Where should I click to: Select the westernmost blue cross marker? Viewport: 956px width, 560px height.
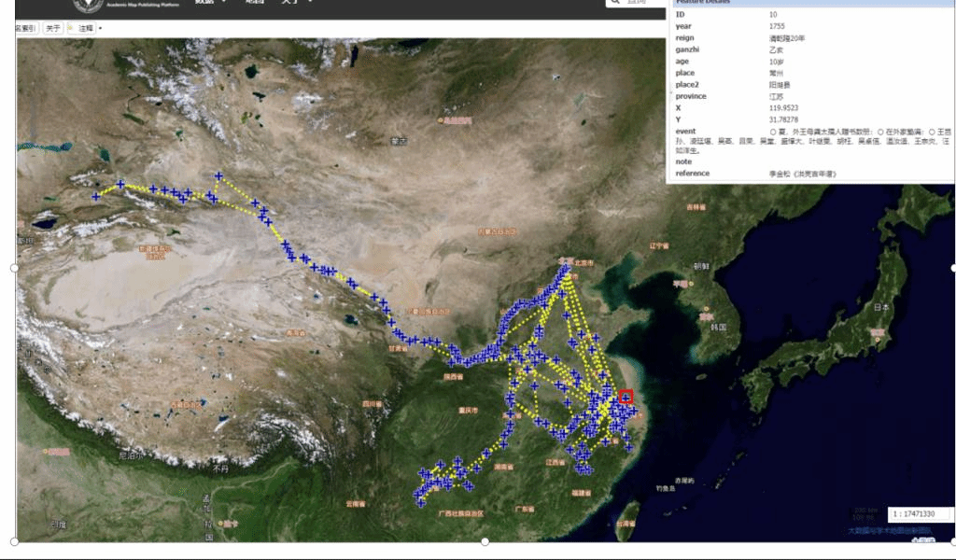pyautogui.click(x=96, y=196)
